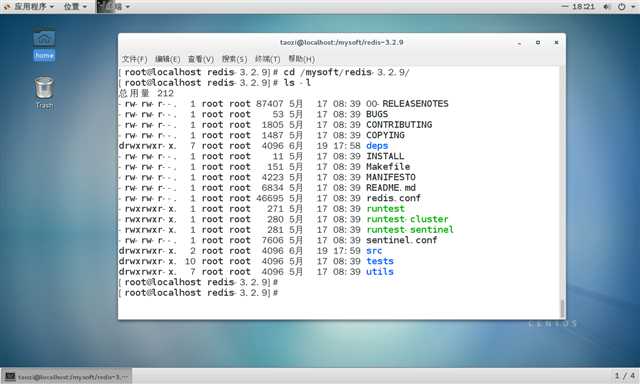Viewport: 640px width, 384px height.
Task: Click the 00-RELEASENOTES file name
Action: pos(407,104)
